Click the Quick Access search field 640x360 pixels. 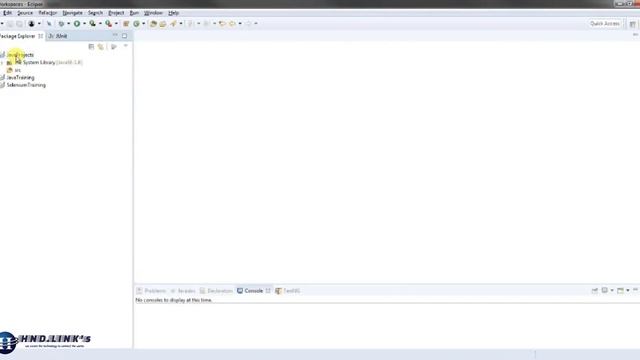[604, 24]
